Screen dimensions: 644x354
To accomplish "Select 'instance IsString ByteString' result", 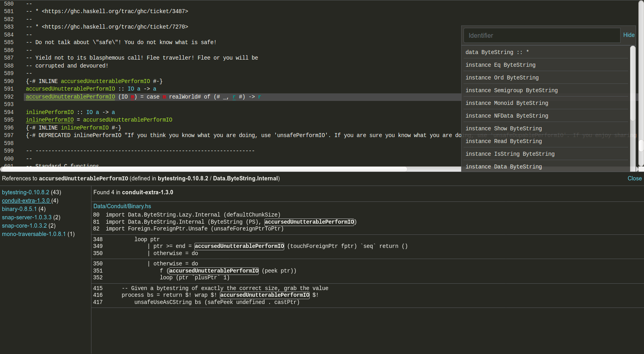I will pyautogui.click(x=510, y=154).
